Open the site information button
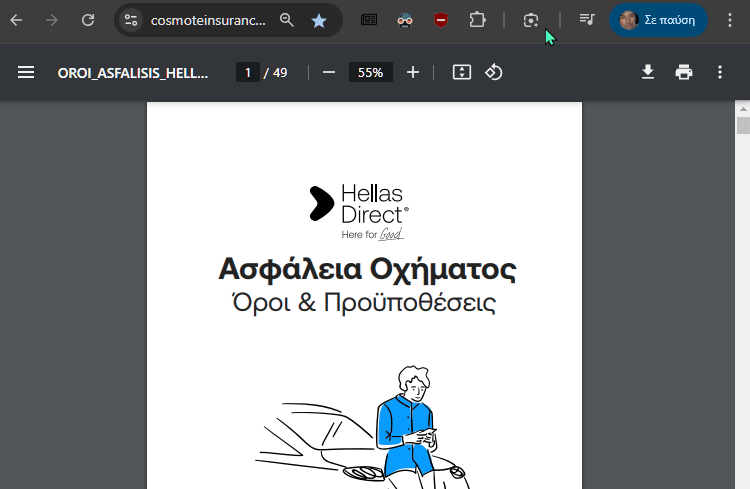Screen dimensions: 750x489 pyautogui.click(x=131, y=20)
